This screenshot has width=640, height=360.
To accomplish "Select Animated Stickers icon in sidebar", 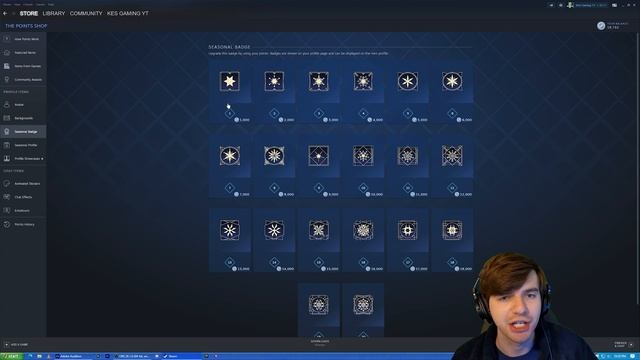I will coord(7,184).
